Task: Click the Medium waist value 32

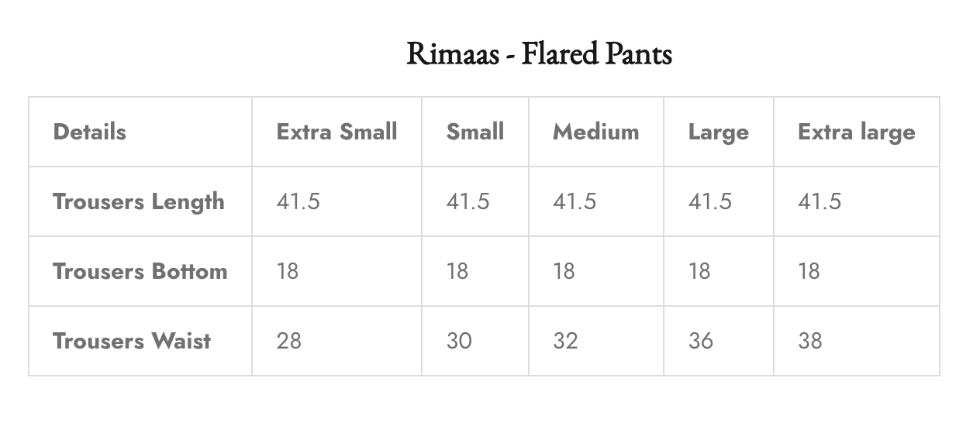Action: (565, 341)
